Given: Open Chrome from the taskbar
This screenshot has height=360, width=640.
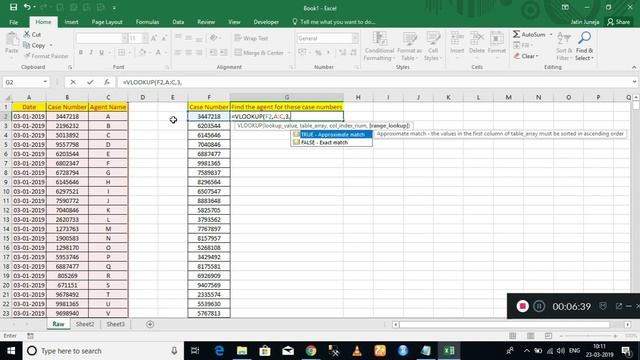Looking at the screenshot, I should [311, 351].
